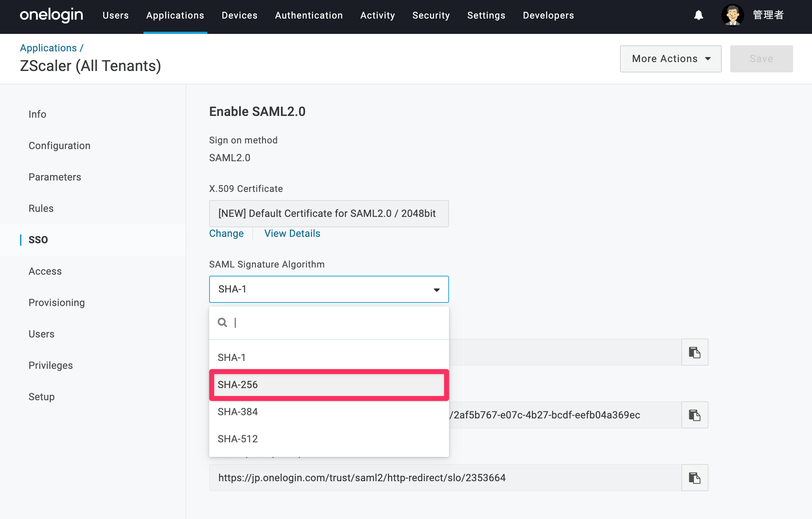Open View Details for the certificate
Viewport: 812px width, 519px height.
tap(292, 233)
